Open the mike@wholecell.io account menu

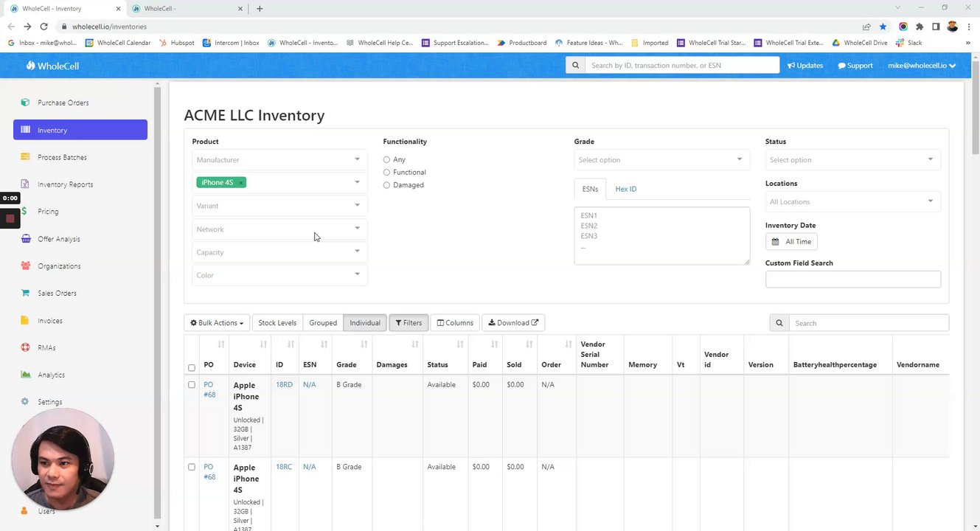tap(922, 66)
